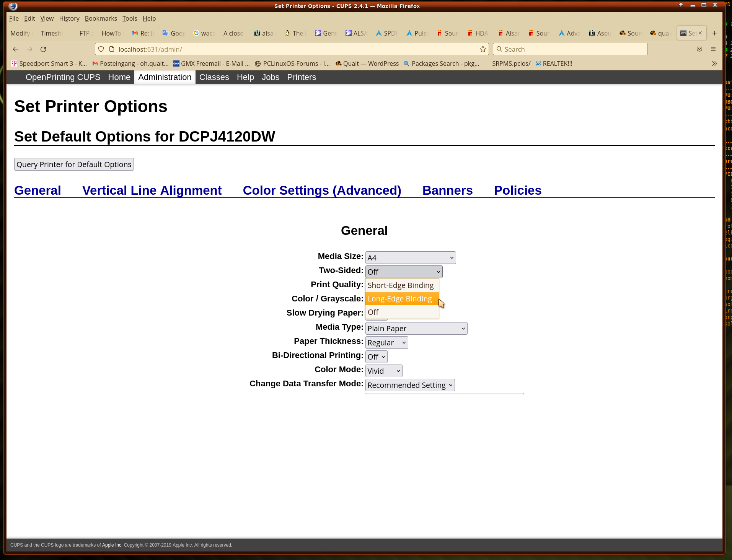The width and height of the screenshot is (732, 560).
Task: Close the Set Printer Options tab
Action: pyautogui.click(x=700, y=33)
